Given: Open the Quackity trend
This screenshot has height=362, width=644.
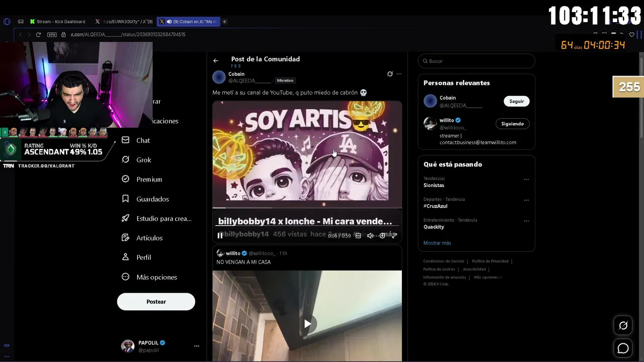Looking at the screenshot, I should coord(434,227).
